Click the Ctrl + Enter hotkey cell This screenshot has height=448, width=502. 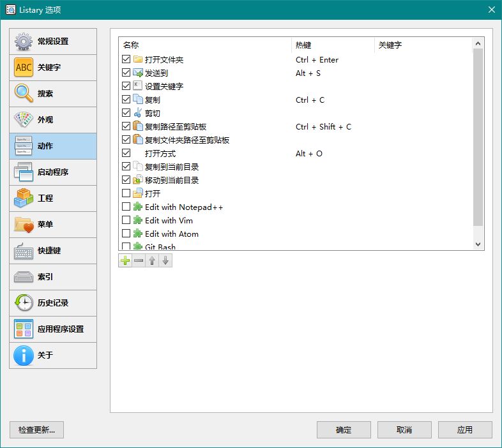[317, 60]
